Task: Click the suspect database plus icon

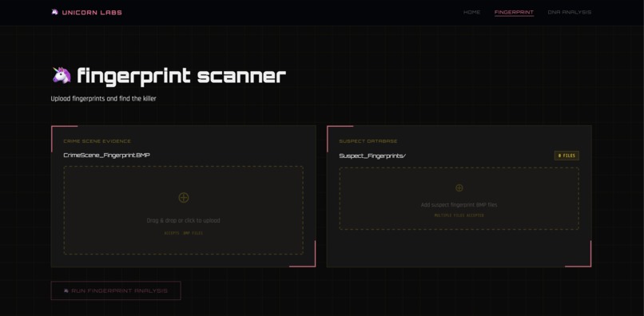Action: [459, 188]
